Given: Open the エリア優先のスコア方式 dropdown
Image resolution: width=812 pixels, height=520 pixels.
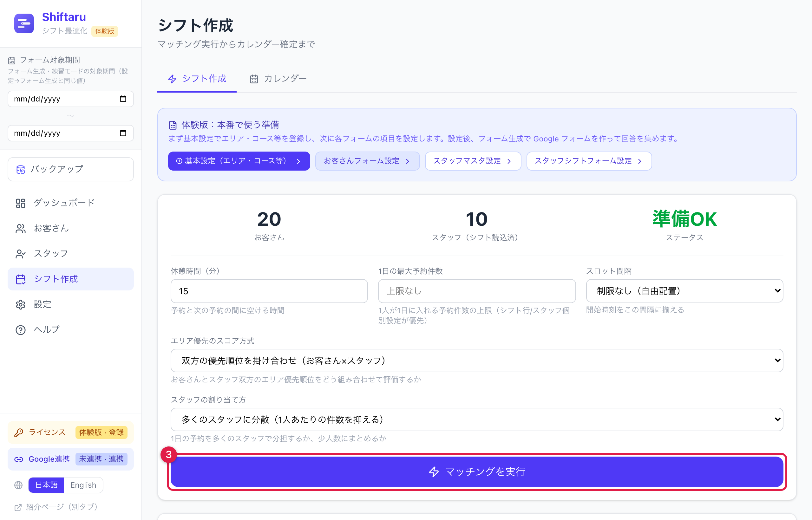Looking at the screenshot, I should [x=477, y=361].
